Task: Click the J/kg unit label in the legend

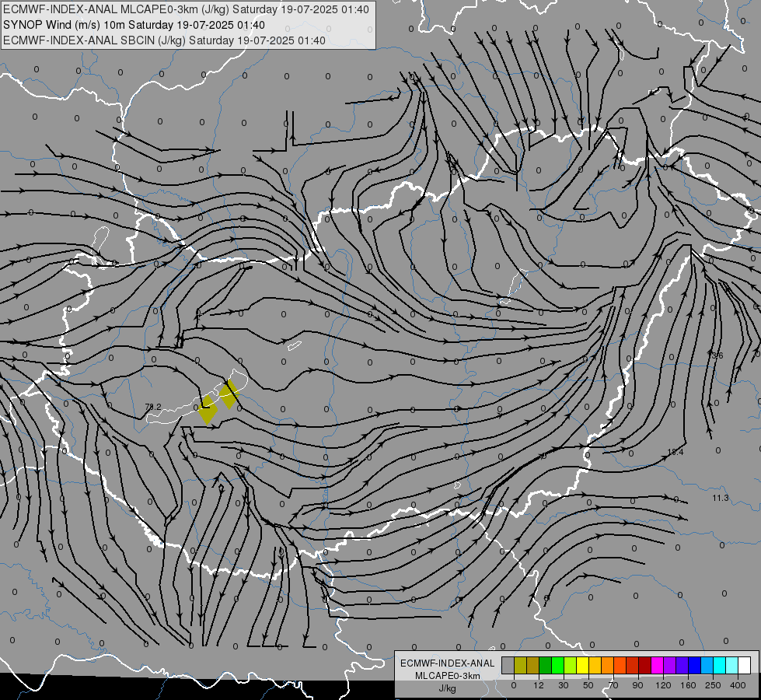Action: tap(447, 688)
